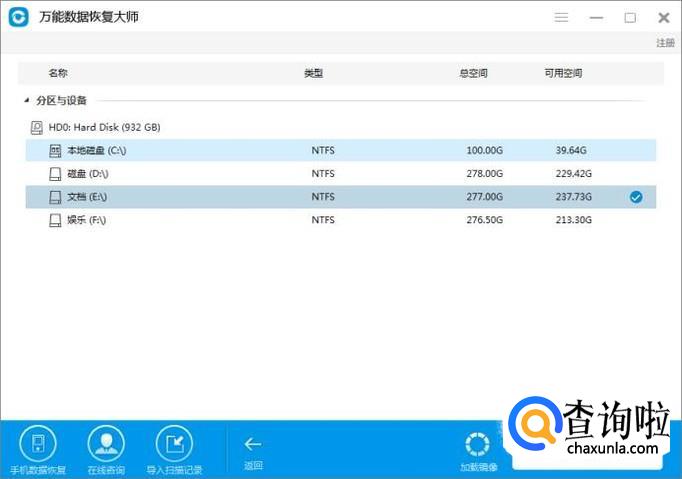Collapse the 分区与设备 section
The height and width of the screenshot is (479, 682).
(x=27, y=100)
